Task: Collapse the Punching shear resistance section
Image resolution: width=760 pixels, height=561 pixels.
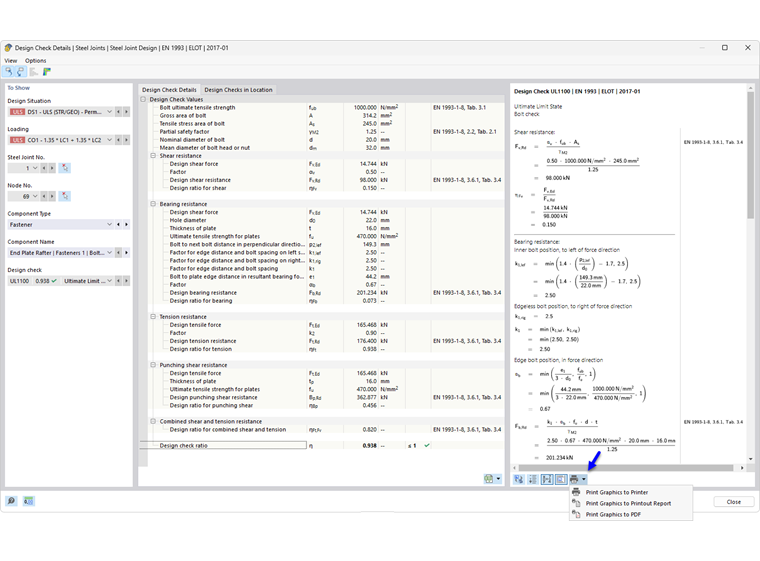Action: (153, 365)
